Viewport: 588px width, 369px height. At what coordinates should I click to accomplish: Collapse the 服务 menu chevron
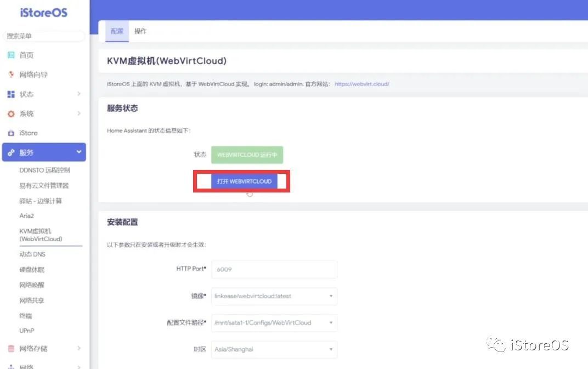coord(79,152)
